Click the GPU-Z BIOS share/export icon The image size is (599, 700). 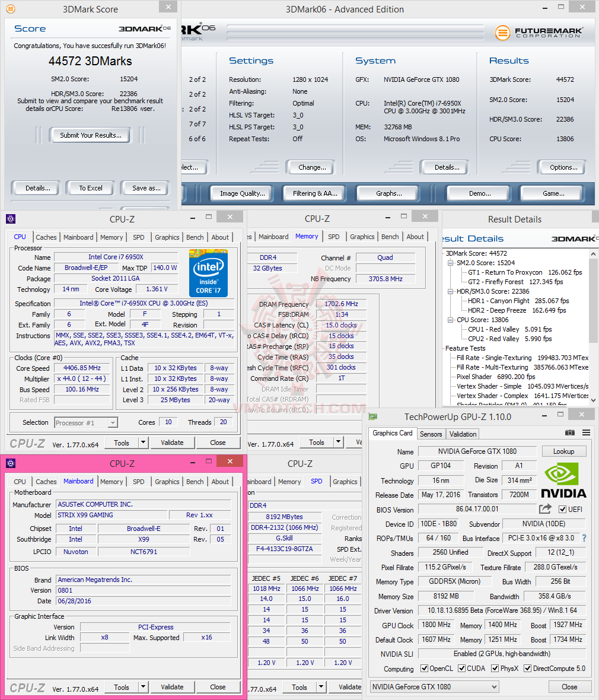pyautogui.click(x=545, y=509)
